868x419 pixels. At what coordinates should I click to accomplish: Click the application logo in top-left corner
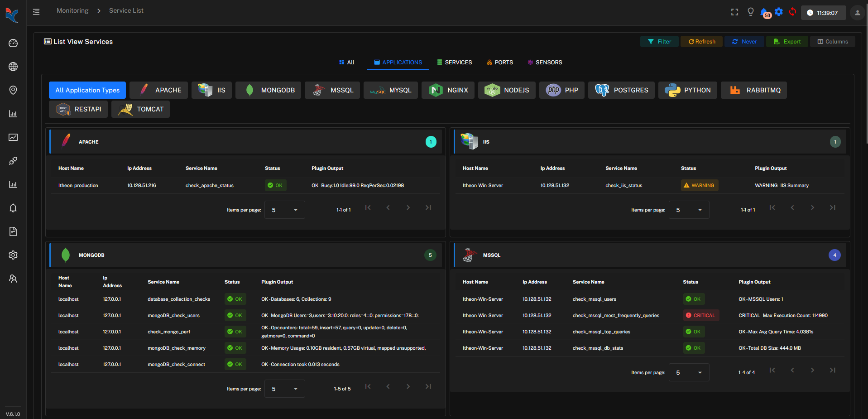[12, 15]
